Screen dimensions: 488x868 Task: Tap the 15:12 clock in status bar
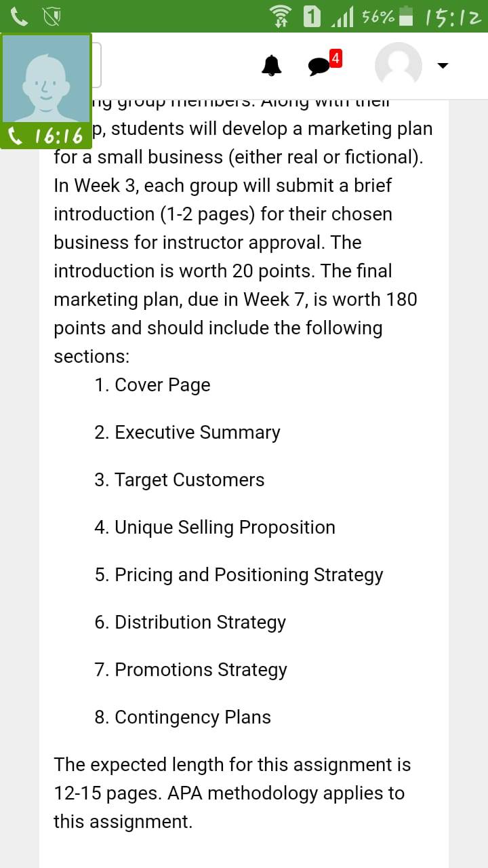click(x=453, y=17)
